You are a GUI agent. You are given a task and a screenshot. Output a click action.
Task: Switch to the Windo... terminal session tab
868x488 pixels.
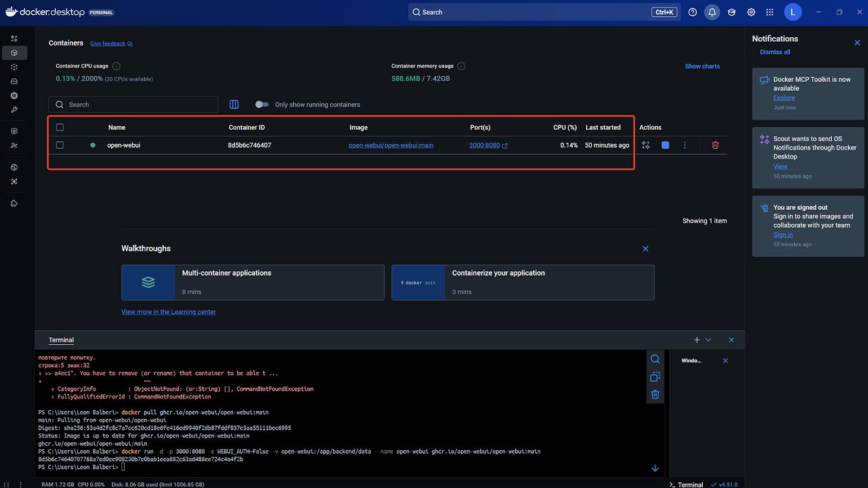point(692,361)
